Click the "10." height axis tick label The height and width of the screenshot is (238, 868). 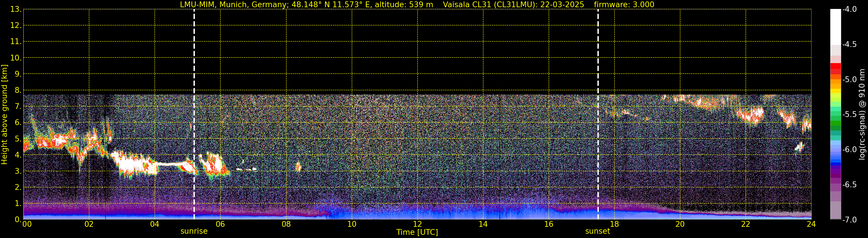coord(16,58)
